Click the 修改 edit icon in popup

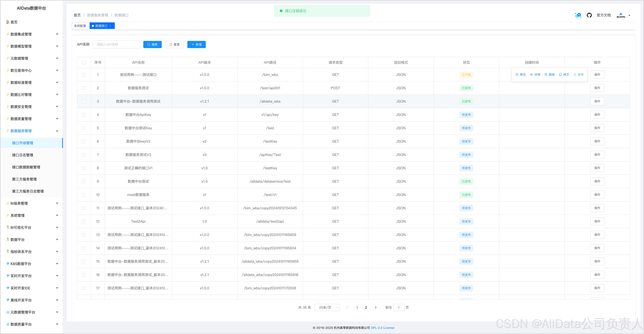pyautogui.click(x=517, y=75)
